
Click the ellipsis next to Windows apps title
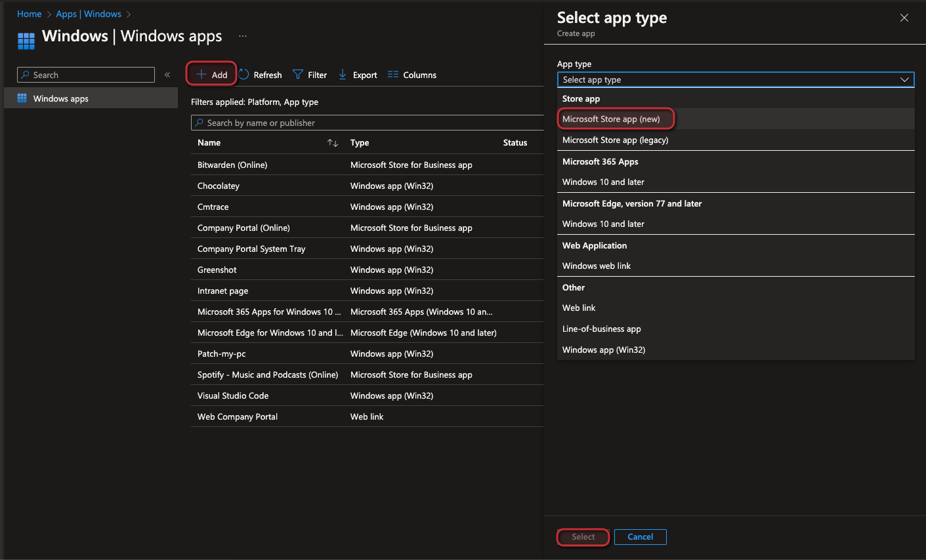[x=243, y=35]
